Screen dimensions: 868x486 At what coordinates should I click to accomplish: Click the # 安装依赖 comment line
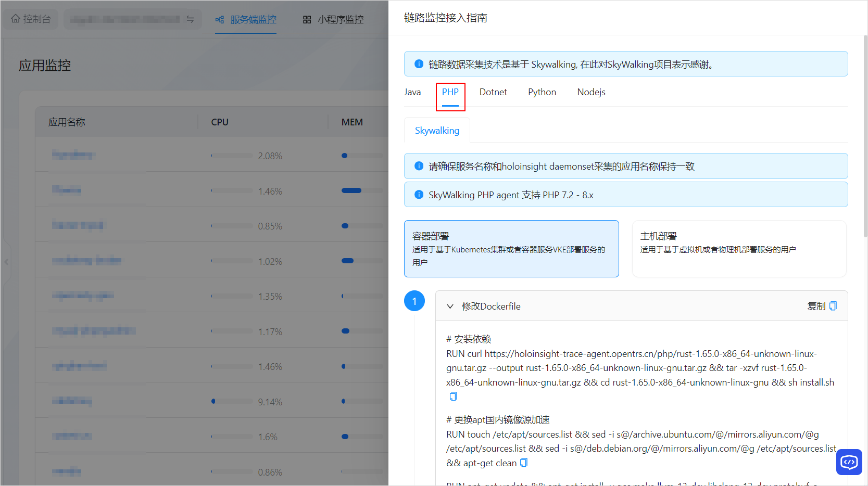pos(469,339)
